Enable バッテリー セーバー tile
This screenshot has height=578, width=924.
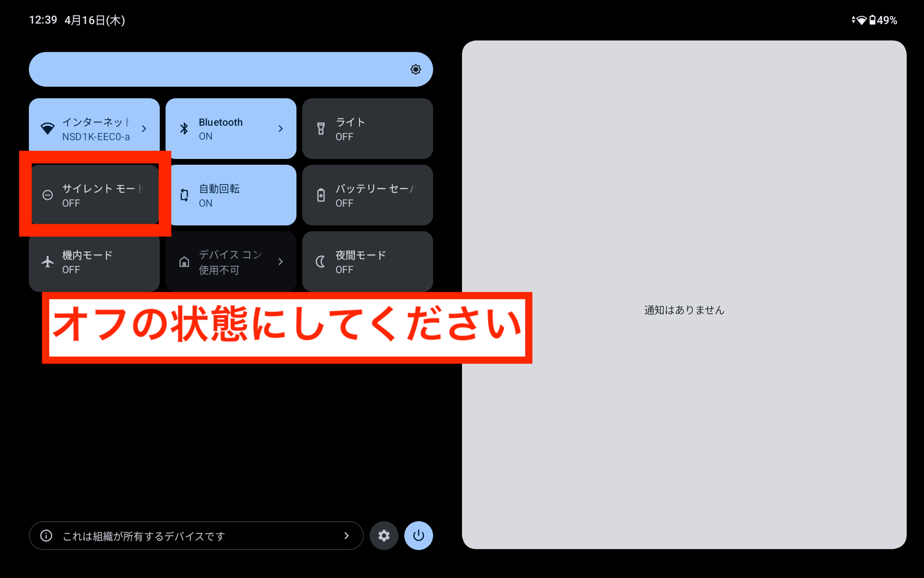click(368, 195)
